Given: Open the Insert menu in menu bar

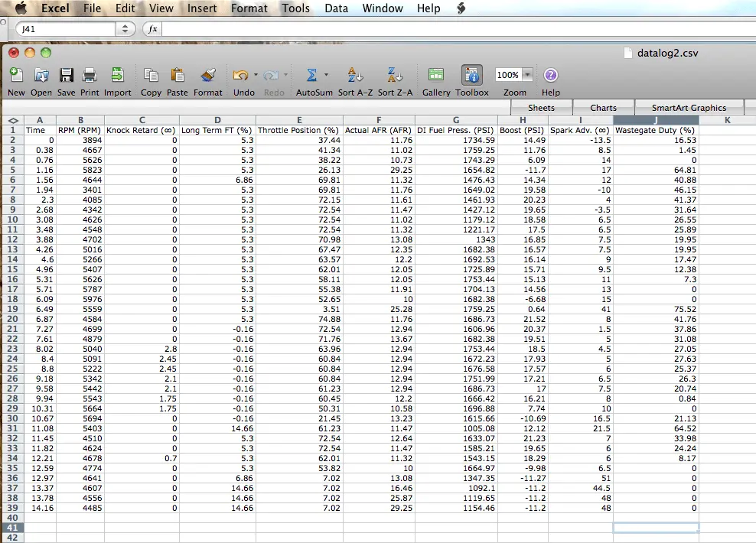Looking at the screenshot, I should (202, 8).
